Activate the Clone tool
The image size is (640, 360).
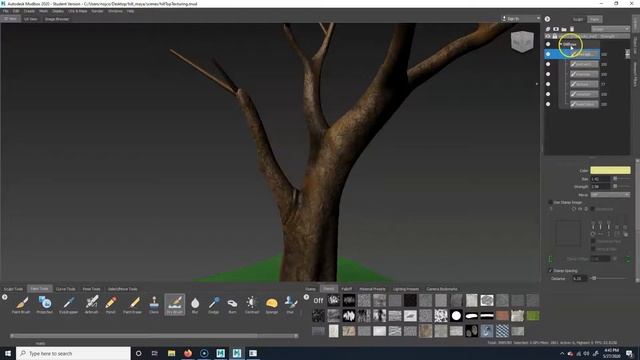(x=154, y=304)
